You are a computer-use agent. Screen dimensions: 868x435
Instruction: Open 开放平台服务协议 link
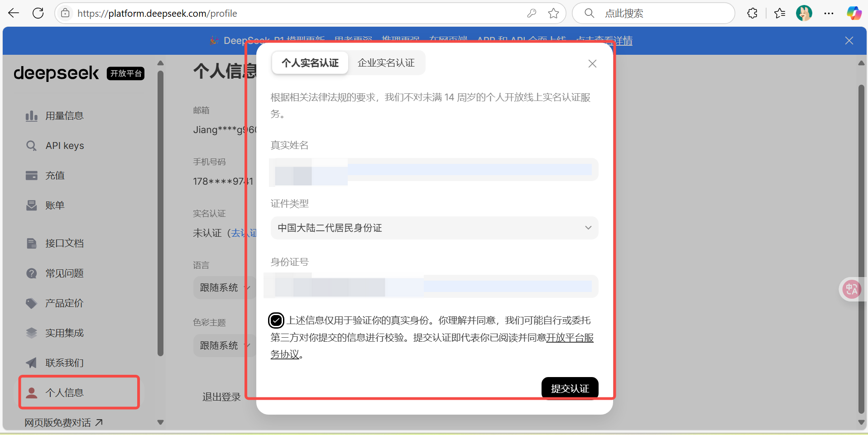(570, 338)
